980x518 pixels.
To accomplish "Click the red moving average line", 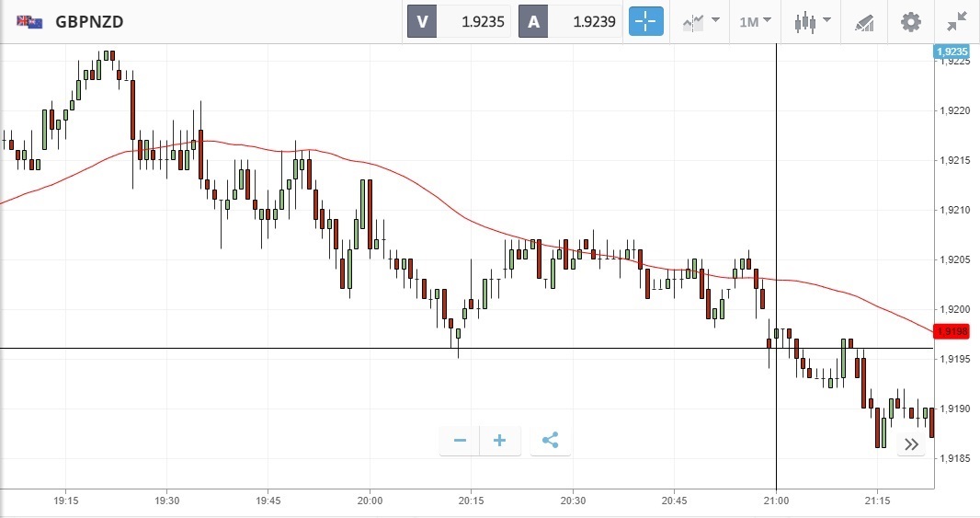I will [x=460, y=216].
